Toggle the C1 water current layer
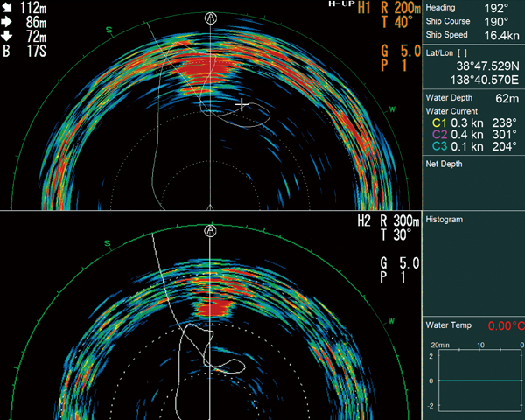The image size is (525, 420). (439, 123)
